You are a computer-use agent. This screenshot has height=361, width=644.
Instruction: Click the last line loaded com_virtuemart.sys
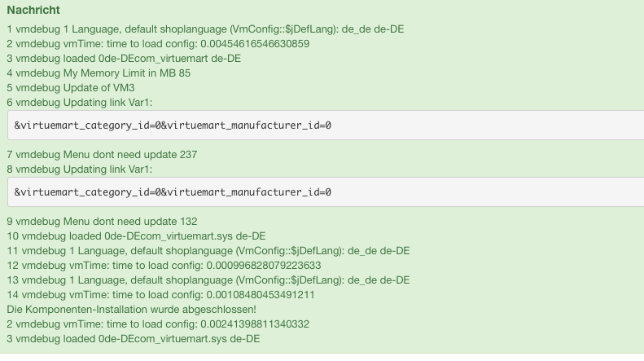tap(133, 339)
